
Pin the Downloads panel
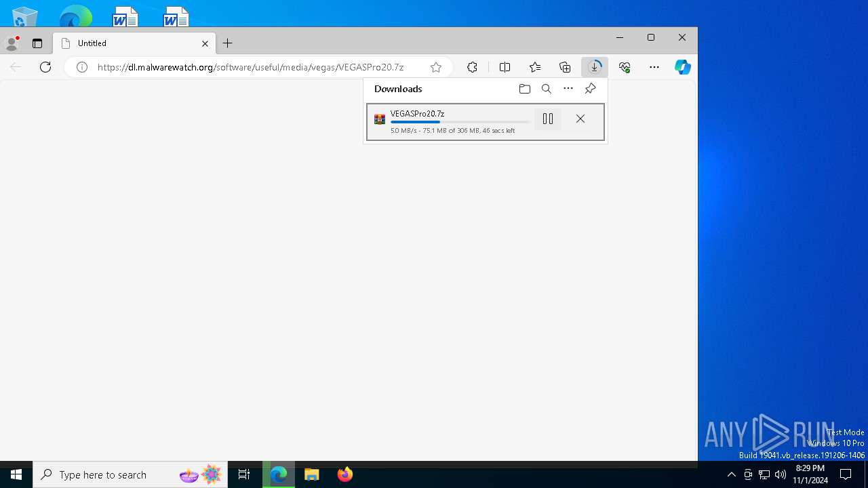pyautogui.click(x=590, y=89)
